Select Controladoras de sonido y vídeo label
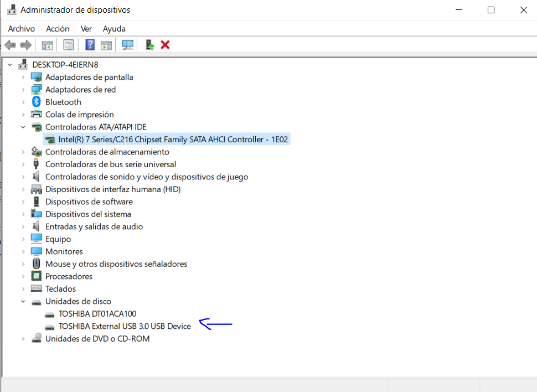537x392 pixels. 147,177
